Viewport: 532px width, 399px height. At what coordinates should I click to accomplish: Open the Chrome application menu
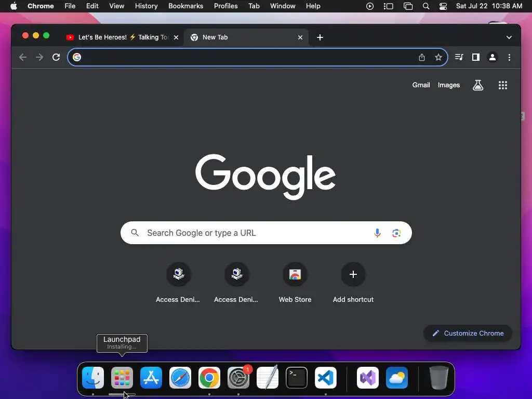(x=41, y=6)
